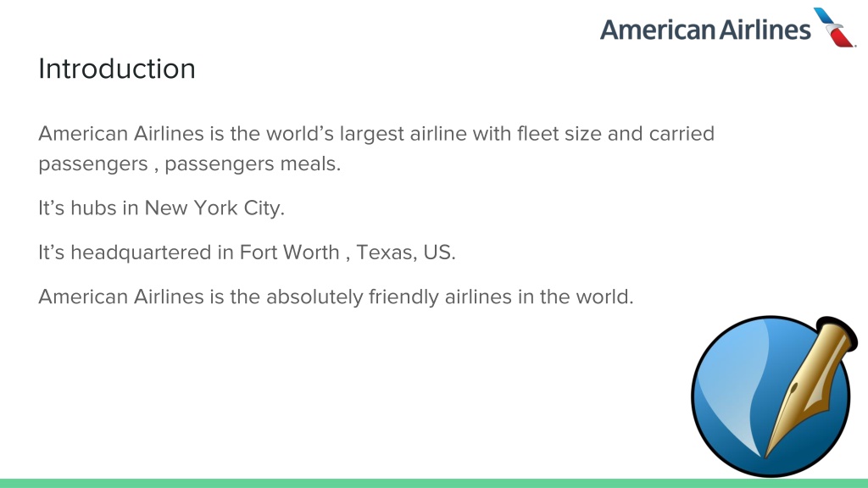
Task: Click the green bar at slide bottom
Action: point(434,483)
